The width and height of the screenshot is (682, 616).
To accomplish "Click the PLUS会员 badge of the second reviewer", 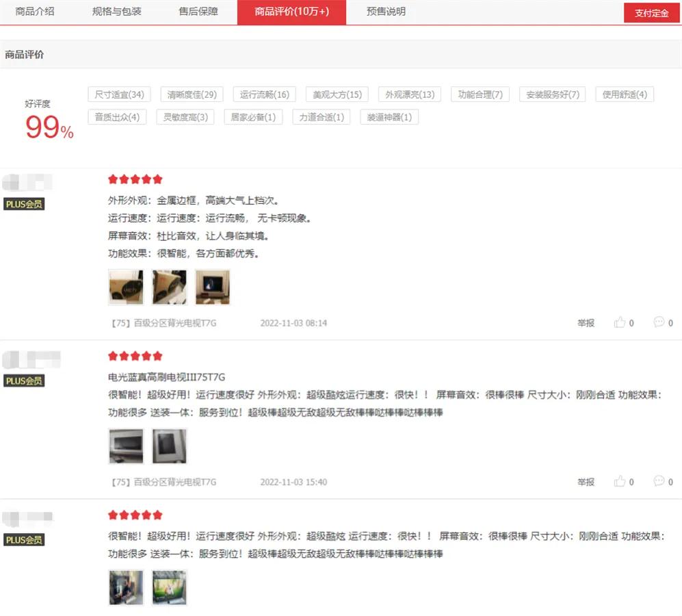I will click(24, 382).
